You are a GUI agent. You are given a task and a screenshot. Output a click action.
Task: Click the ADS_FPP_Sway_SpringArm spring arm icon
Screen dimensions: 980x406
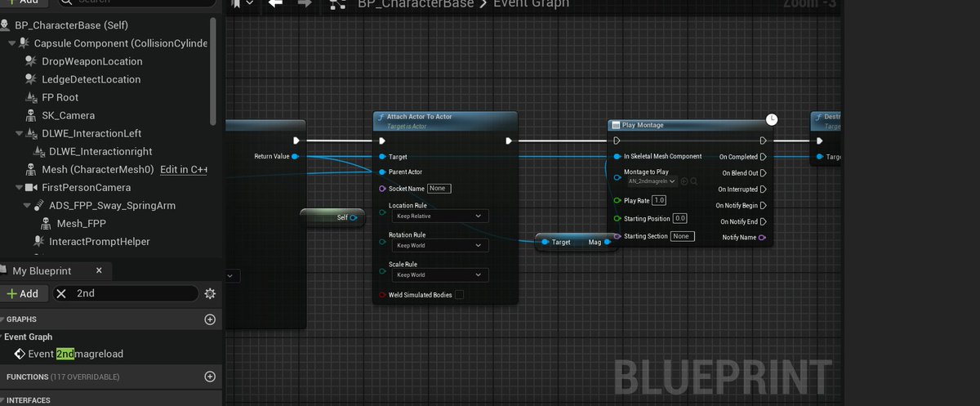click(x=39, y=205)
